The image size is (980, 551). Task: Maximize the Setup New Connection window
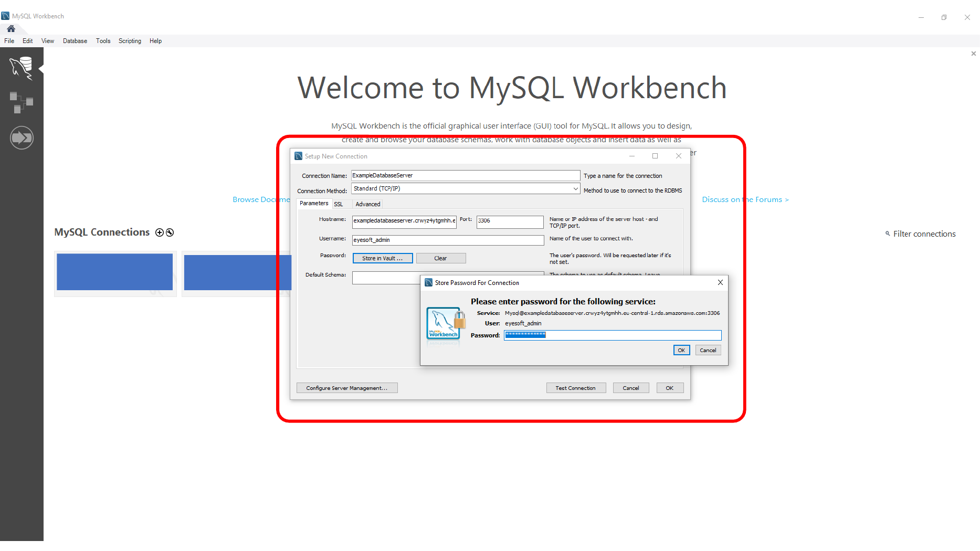(x=655, y=156)
